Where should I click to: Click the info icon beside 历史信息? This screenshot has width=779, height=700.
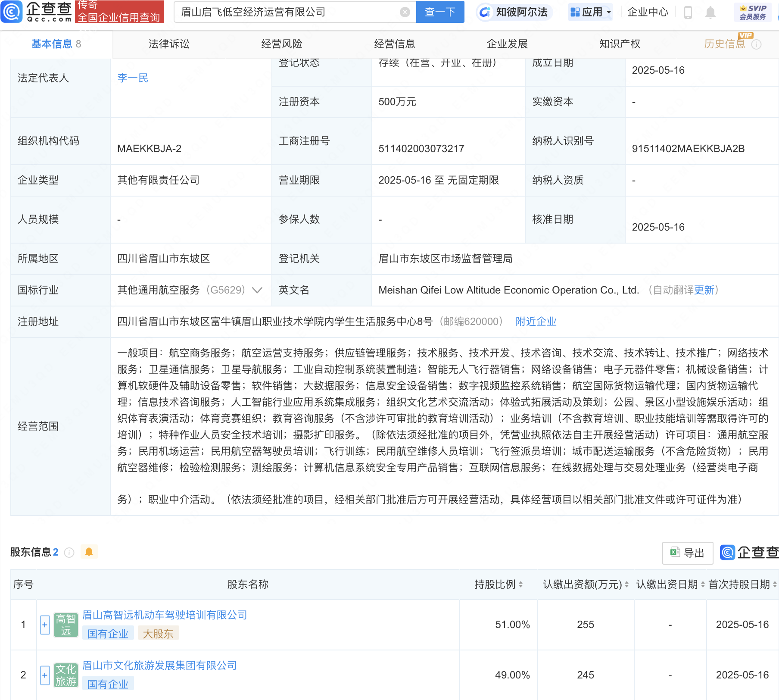756,44
